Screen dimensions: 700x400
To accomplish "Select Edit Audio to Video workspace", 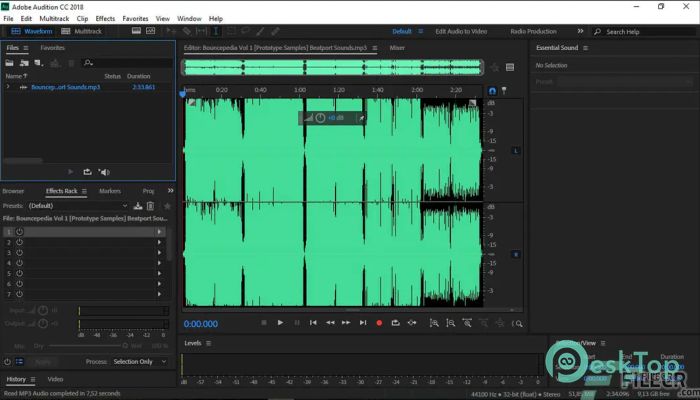I will coord(461,31).
